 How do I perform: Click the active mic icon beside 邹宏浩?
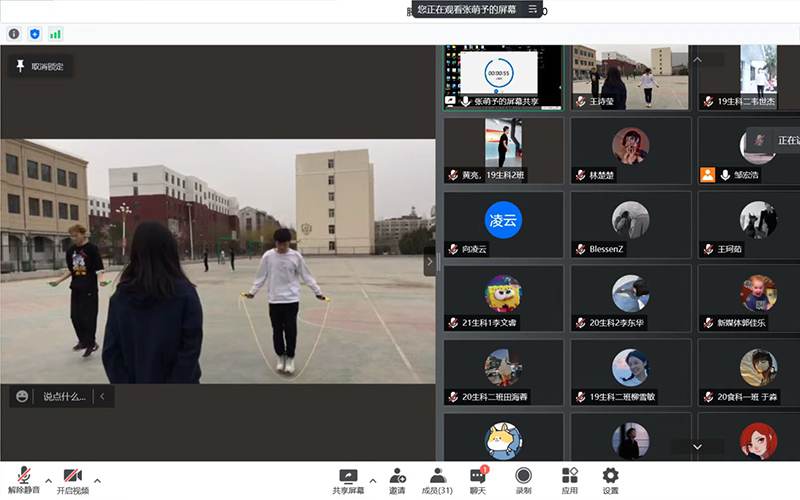pos(726,175)
